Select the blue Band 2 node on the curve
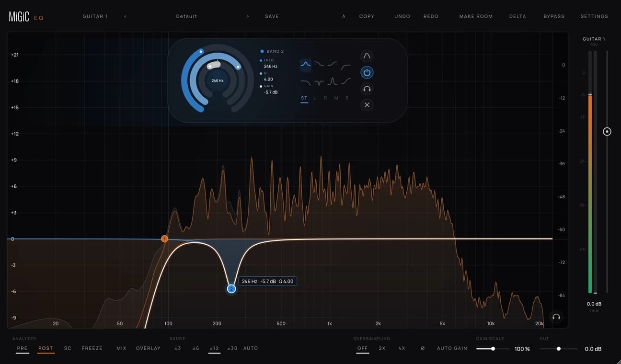This screenshot has height=364, width=621. tap(231, 289)
